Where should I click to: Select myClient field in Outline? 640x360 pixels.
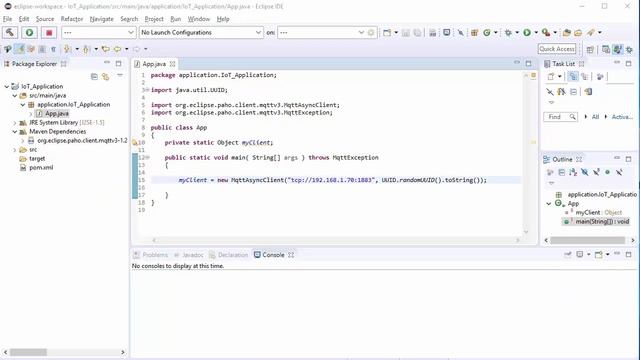[x=594, y=212]
